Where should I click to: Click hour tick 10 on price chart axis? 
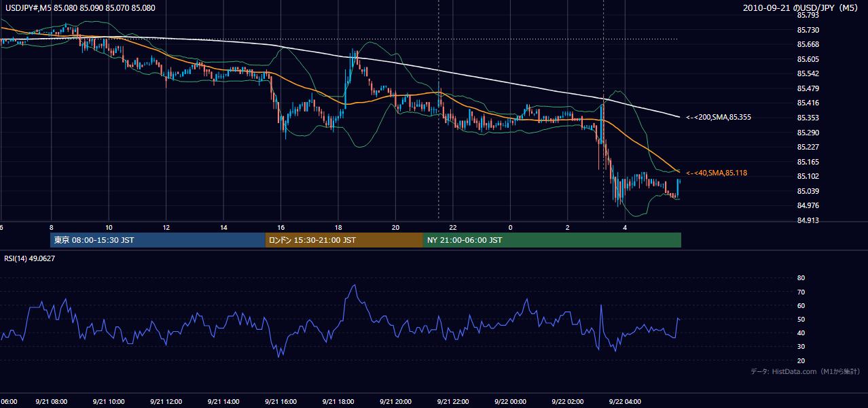109,227
